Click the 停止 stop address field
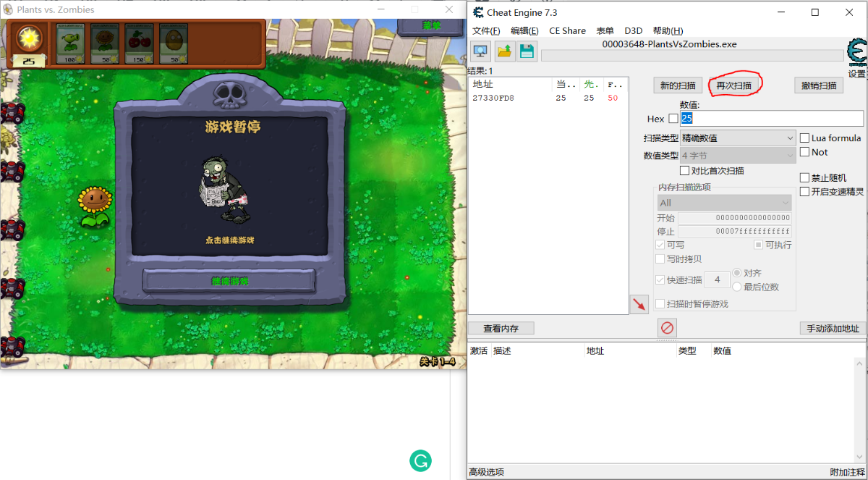Screen dimensions: 868x480 click(735, 232)
